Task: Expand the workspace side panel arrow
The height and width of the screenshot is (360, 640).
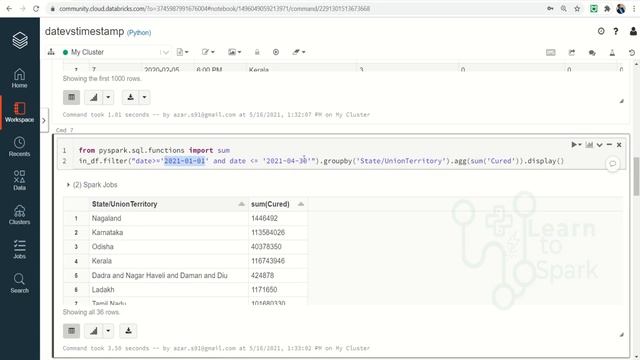Action: pyautogui.click(x=44, y=120)
